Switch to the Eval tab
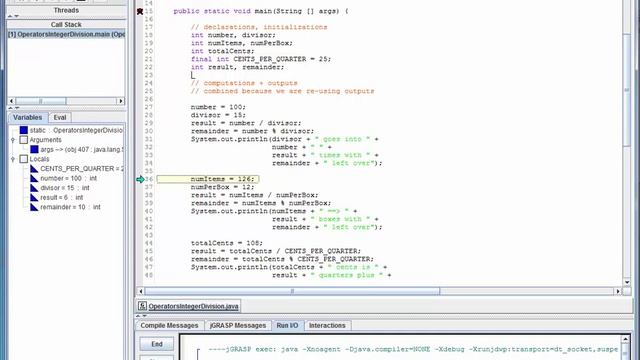The image size is (640, 360). click(x=60, y=118)
